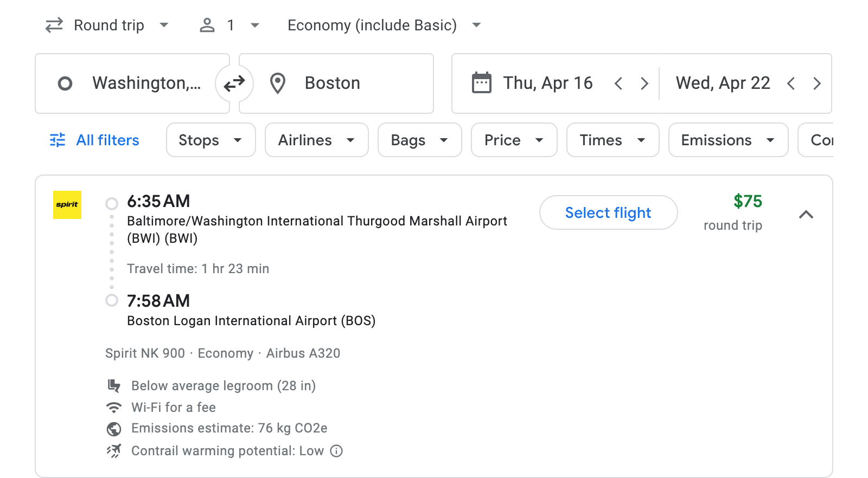Click the All filters link
Image resolution: width=868 pixels, height=478 pixels.
pos(107,140)
